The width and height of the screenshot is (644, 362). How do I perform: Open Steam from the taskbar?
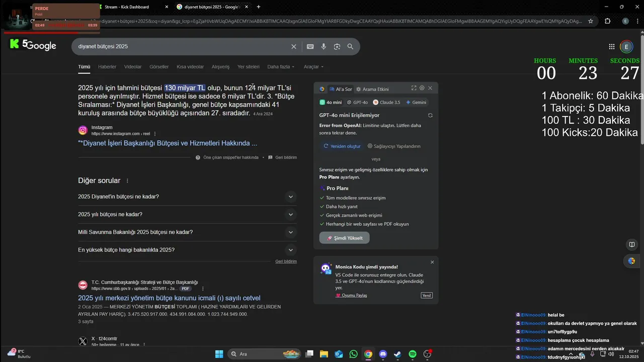[x=397, y=354]
